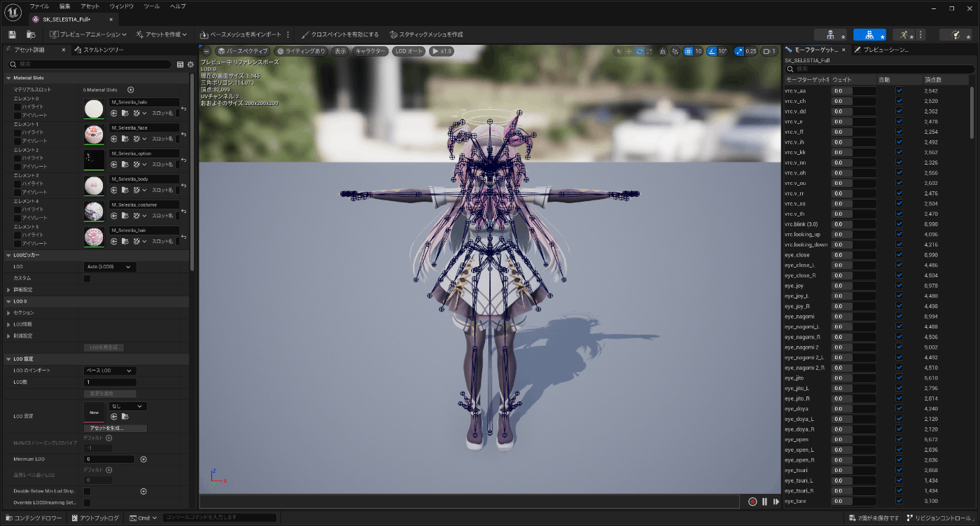
Task: Uncheck auto checkbox for eye_joy
Action: click(899, 286)
